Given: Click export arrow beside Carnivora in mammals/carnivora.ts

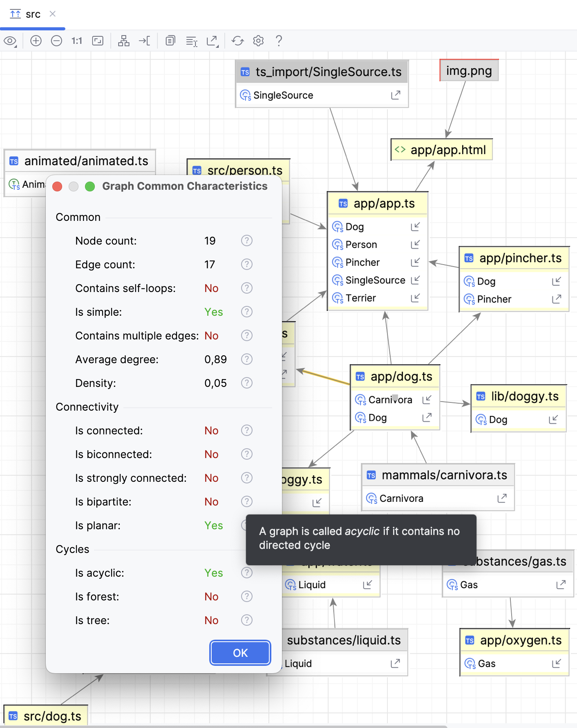Looking at the screenshot, I should (x=502, y=498).
